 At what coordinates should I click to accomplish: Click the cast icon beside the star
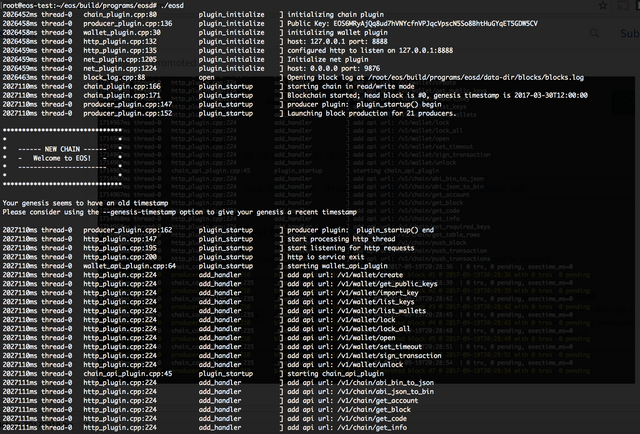622,6
